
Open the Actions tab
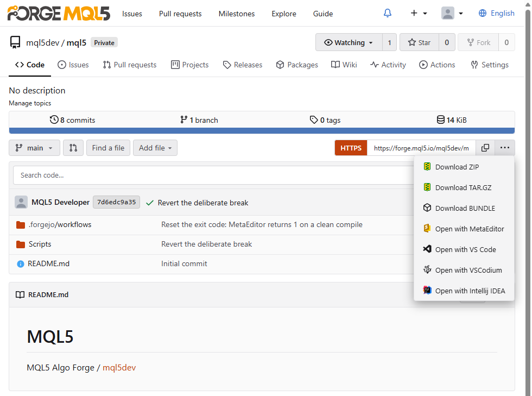pyautogui.click(x=437, y=65)
